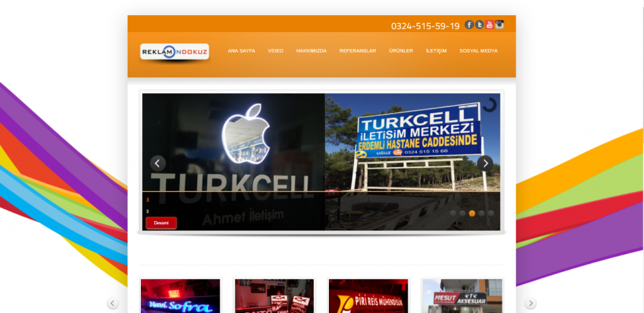Open the YouTube social icon
This screenshot has height=313, width=644.
[x=489, y=25]
